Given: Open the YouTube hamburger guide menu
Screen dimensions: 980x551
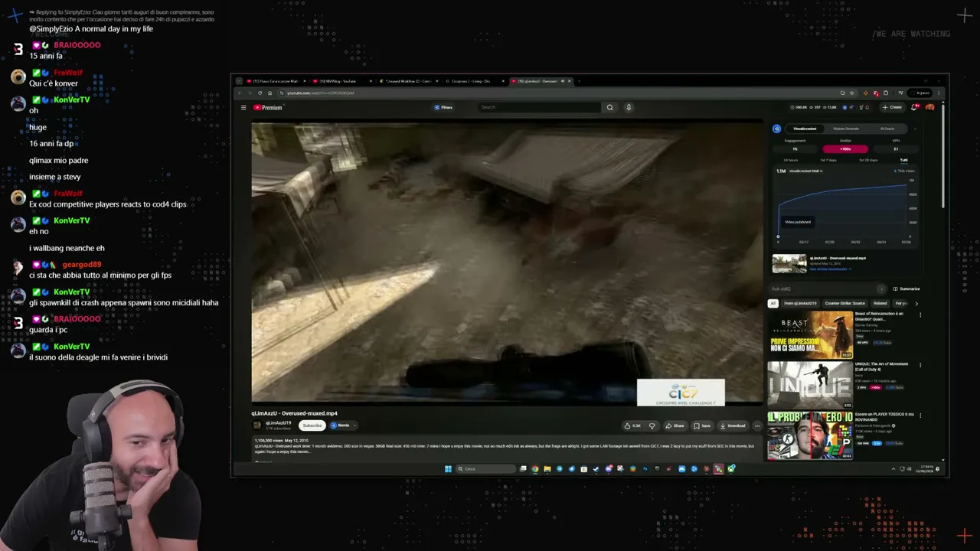Looking at the screenshot, I should tap(243, 107).
